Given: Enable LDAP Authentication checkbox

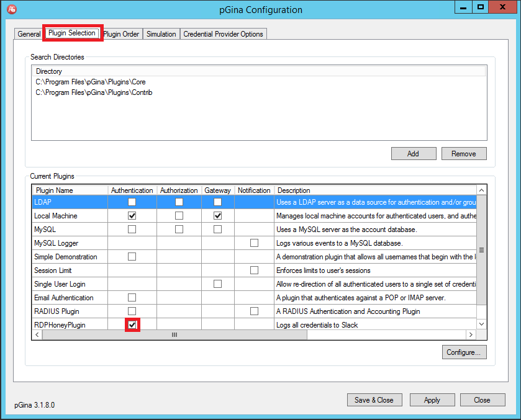Looking at the screenshot, I should (132, 202).
